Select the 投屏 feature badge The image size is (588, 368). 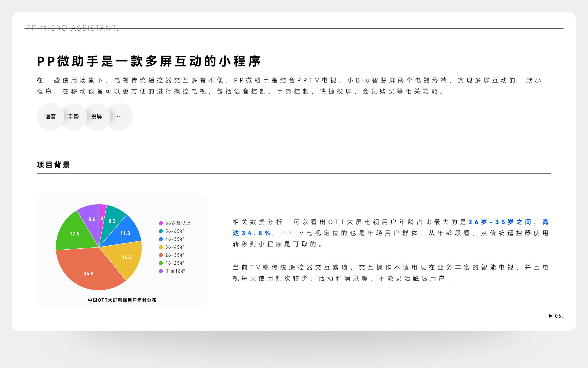[x=97, y=117]
